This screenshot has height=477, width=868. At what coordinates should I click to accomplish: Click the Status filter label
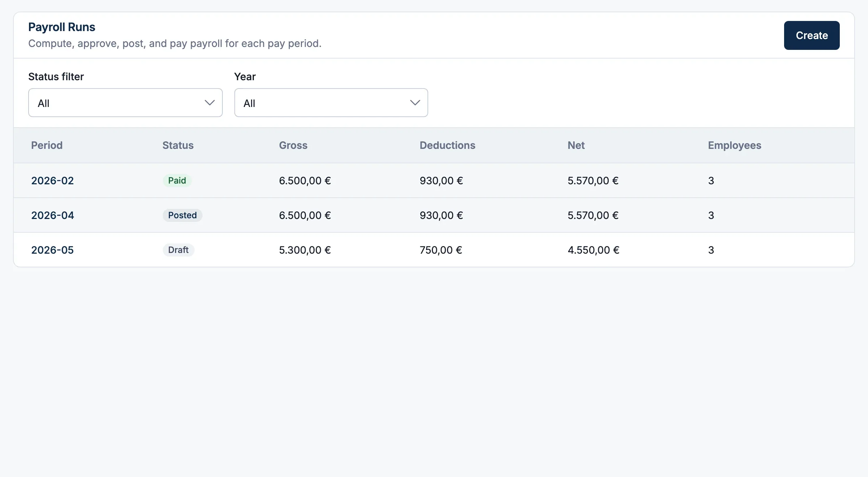(x=56, y=77)
